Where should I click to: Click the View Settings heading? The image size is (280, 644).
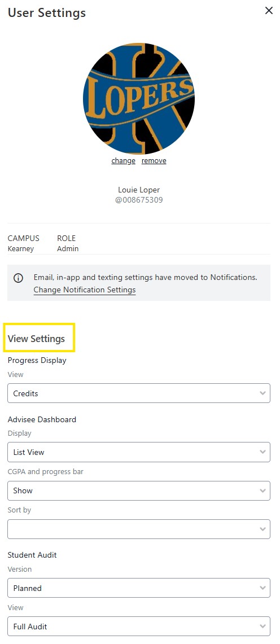(x=37, y=339)
